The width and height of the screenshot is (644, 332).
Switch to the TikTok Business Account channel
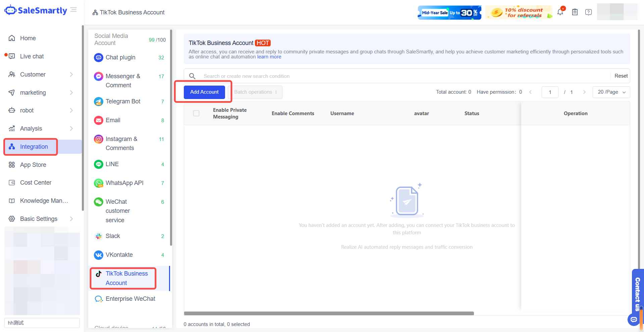tap(126, 278)
